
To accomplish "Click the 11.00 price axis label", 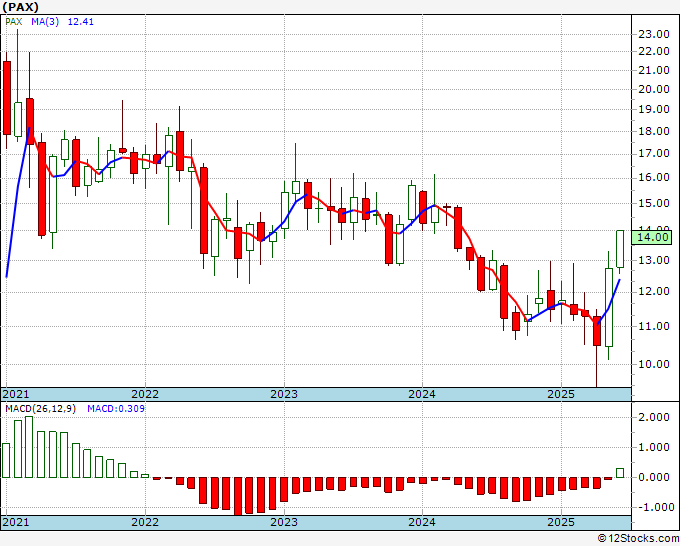I will pos(654,326).
